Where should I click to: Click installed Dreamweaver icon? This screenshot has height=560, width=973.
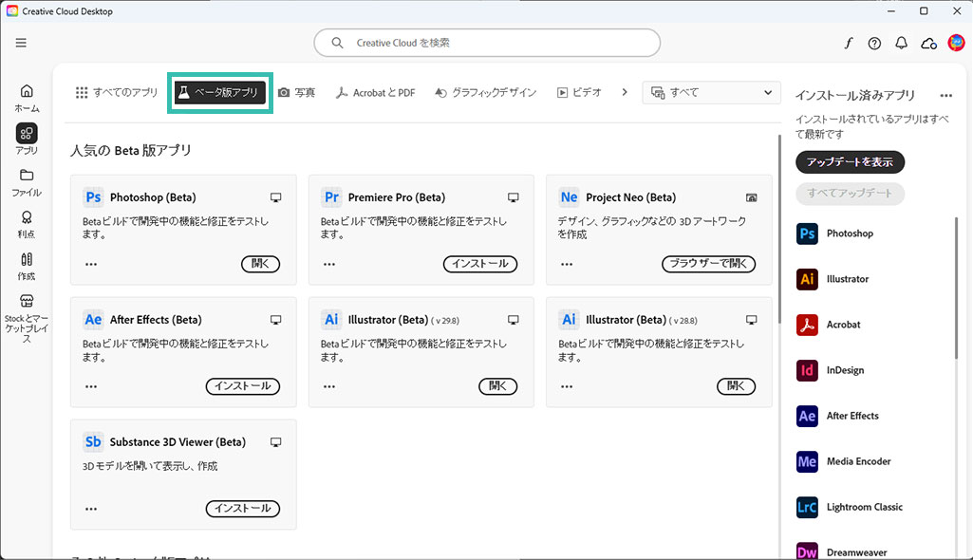pos(807,551)
